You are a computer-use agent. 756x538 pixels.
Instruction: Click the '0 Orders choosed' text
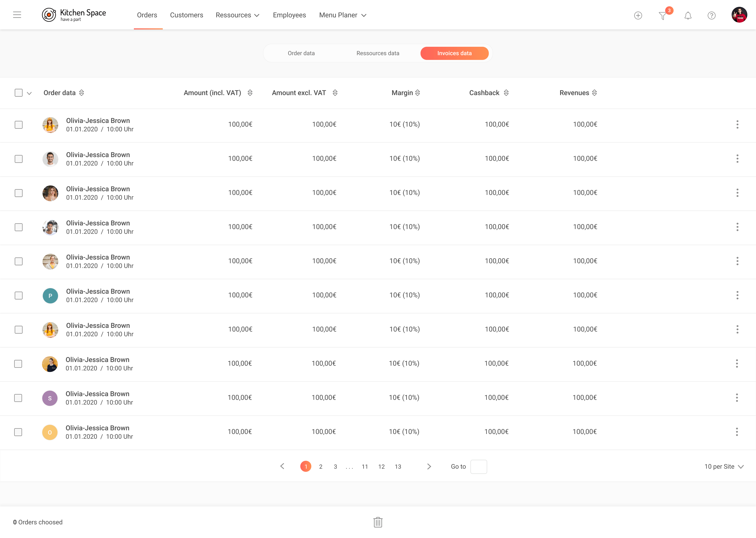pyautogui.click(x=38, y=522)
